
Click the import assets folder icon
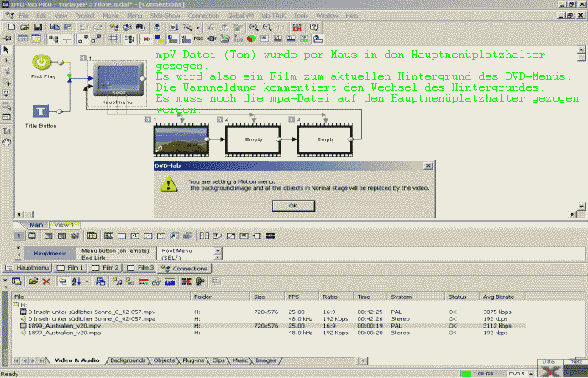pos(32,281)
